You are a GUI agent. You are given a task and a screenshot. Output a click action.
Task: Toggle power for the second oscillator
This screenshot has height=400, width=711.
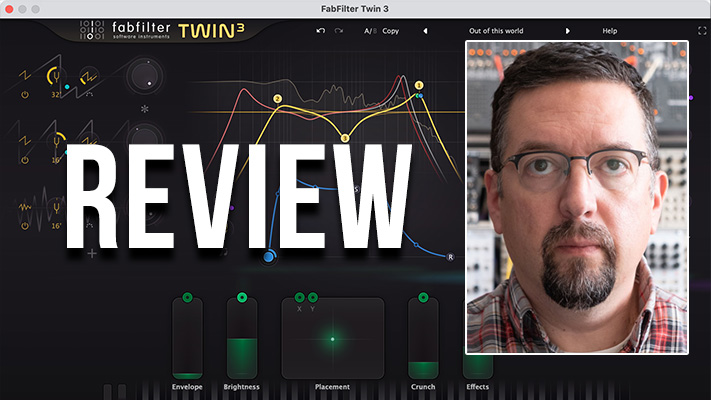tap(25, 159)
